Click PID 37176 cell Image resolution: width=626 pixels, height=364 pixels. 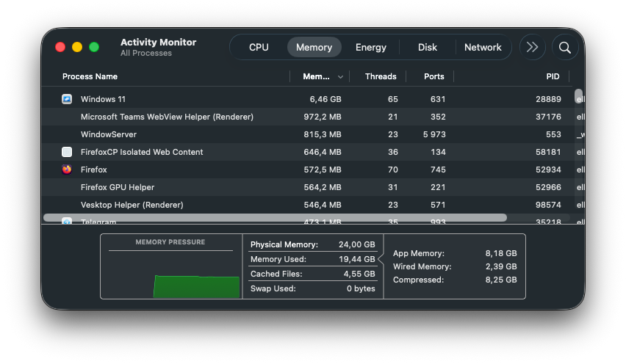pyautogui.click(x=548, y=117)
